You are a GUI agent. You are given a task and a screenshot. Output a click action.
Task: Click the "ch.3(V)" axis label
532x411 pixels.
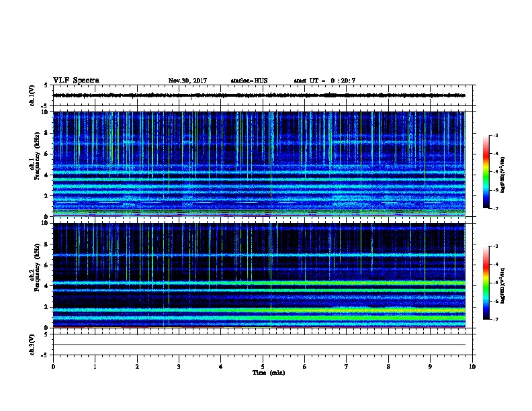pyautogui.click(x=32, y=345)
